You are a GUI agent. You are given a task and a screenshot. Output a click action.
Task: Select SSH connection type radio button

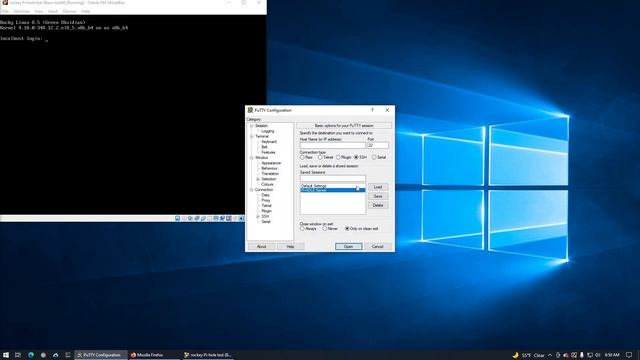point(360,157)
